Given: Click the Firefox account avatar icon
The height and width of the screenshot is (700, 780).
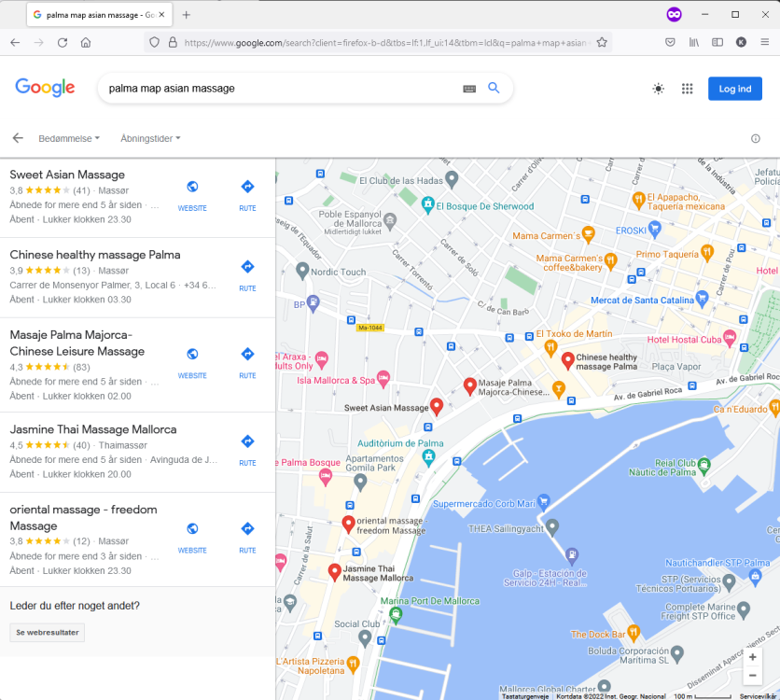Looking at the screenshot, I should tap(741, 43).
